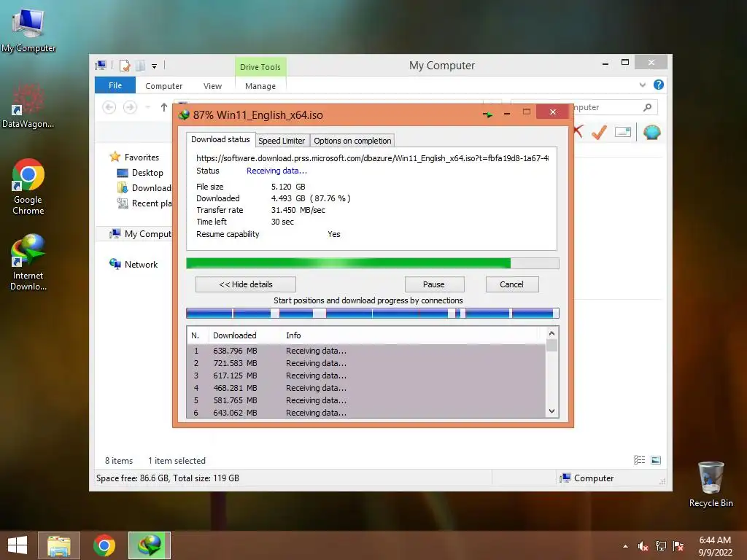Open Internet Download Manager desktop shortcut
Viewport: 747px width, 560px height.
(28, 262)
